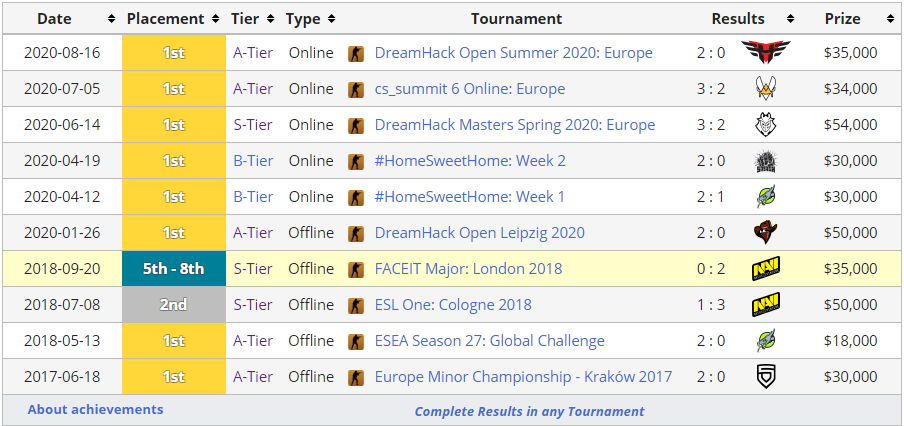Click opponent logo for Europe Minor Kraków 2017
Screen dimensions: 904x426
pyautogui.click(x=766, y=377)
